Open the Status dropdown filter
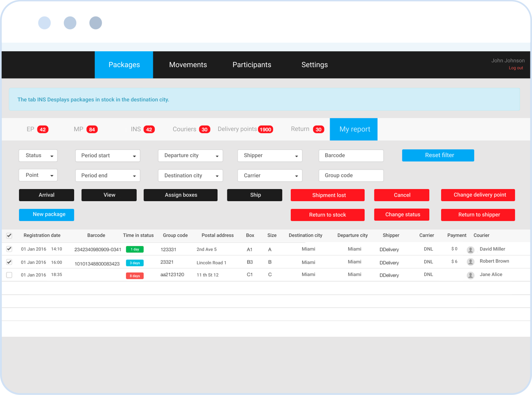532x395 pixels. click(x=38, y=156)
